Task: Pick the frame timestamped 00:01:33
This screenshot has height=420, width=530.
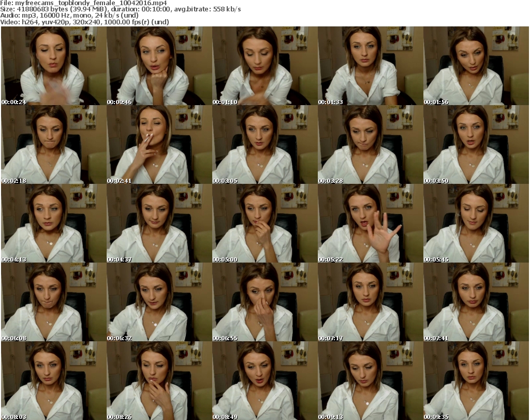Action: click(x=370, y=66)
